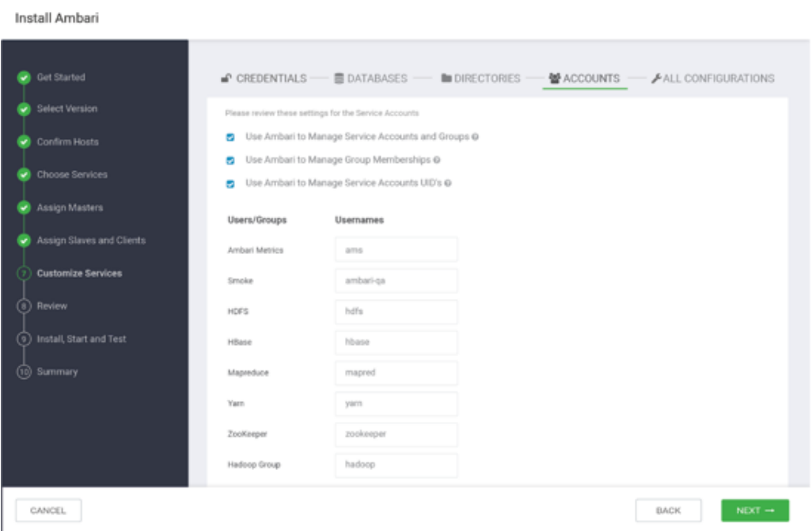This screenshot has width=812, height=531.
Task: Go to Get Started step
Action: coord(61,78)
